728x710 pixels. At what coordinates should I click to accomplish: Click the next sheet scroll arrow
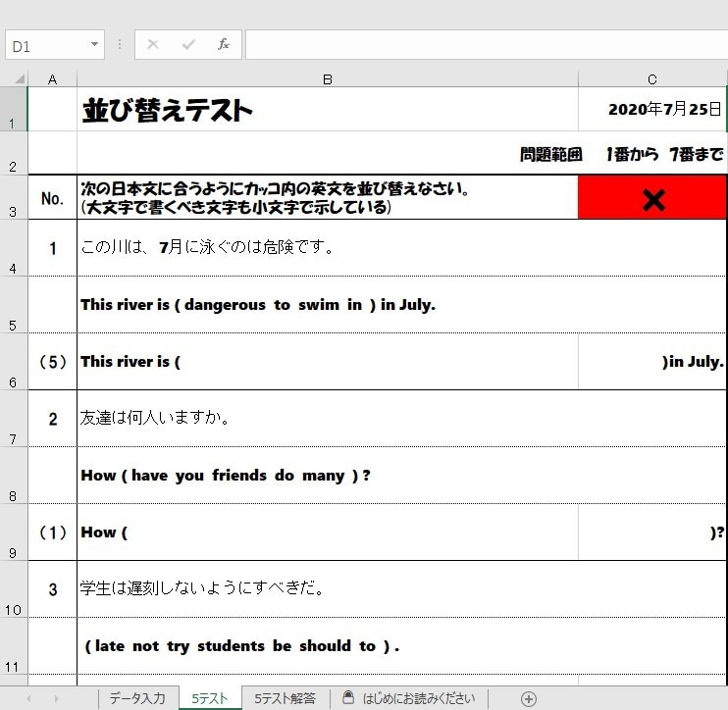57,698
